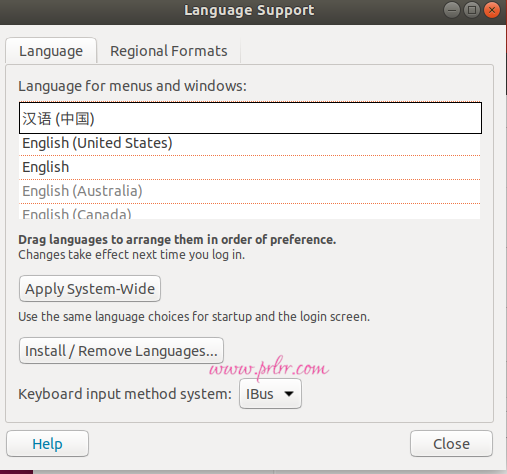The image size is (507, 474).
Task: Minimize the Language Support window
Action: pyautogui.click(x=452, y=10)
